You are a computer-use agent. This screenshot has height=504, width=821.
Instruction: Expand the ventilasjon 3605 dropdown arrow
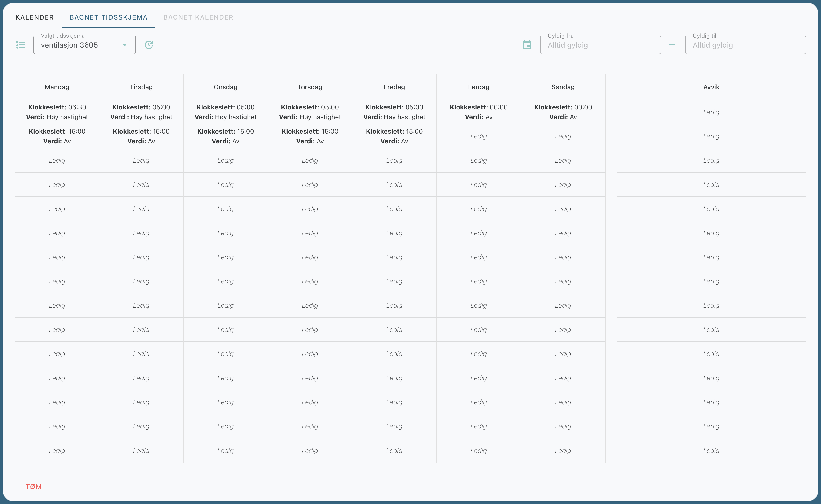[x=124, y=45]
